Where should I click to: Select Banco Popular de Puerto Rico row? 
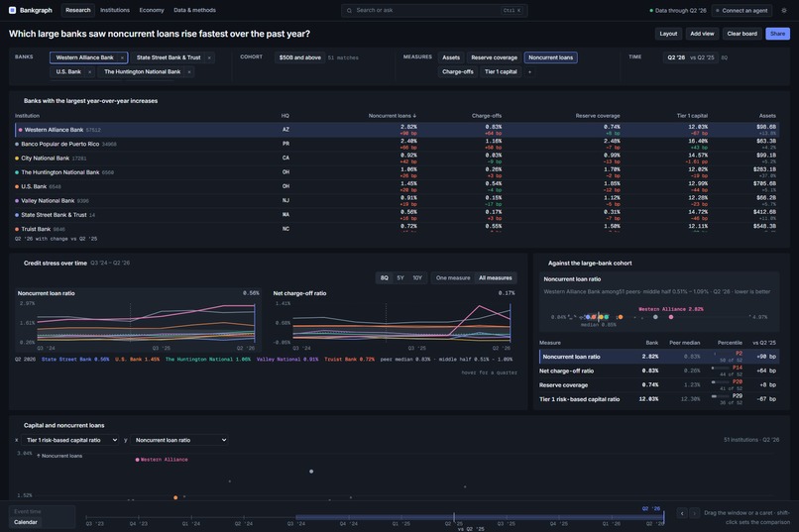coord(397,144)
